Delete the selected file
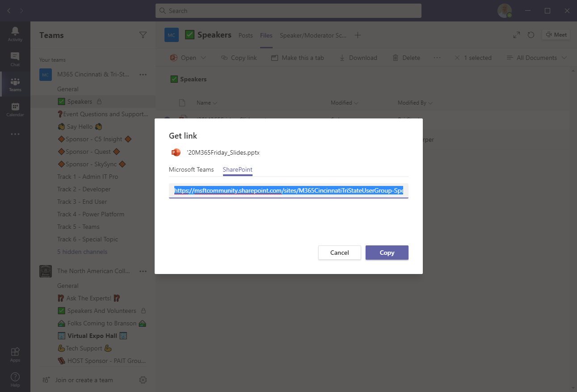The width and height of the screenshot is (577, 392). tap(406, 58)
